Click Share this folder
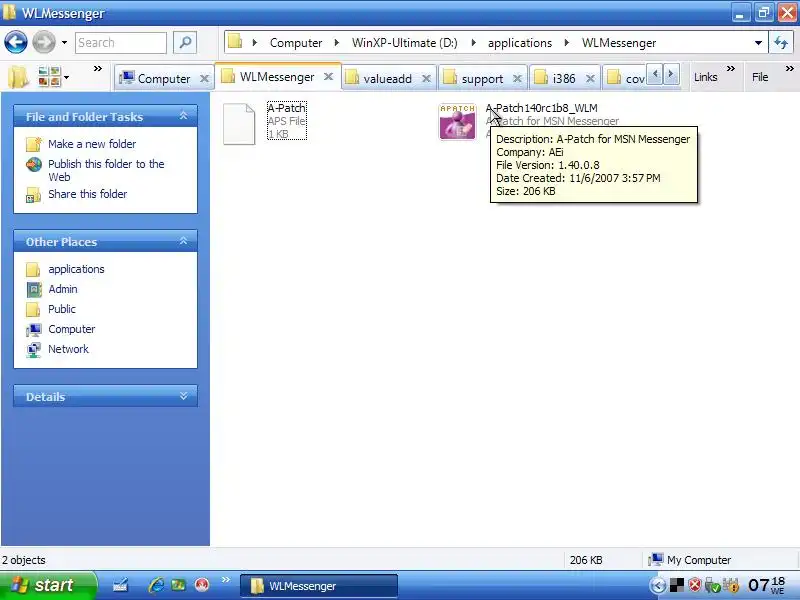Viewport: 800px width, 600px height. pyautogui.click(x=87, y=194)
